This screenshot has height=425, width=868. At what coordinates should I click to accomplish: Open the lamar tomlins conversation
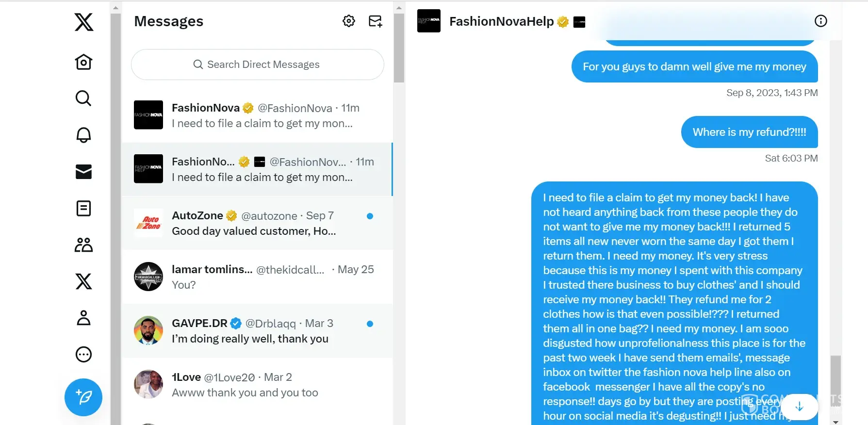(x=257, y=277)
